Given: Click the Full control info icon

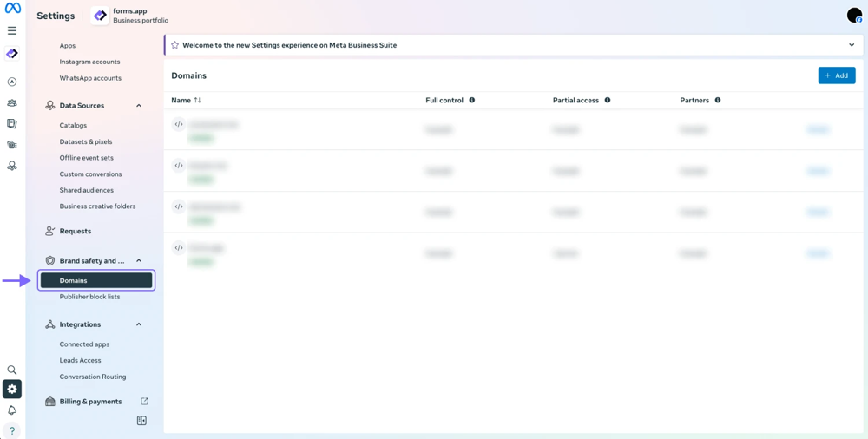Looking at the screenshot, I should tap(472, 100).
